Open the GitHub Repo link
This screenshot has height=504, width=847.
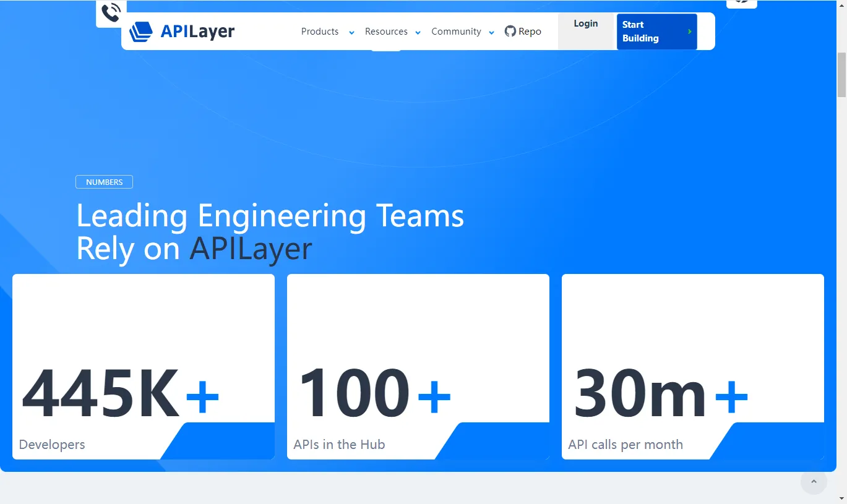(x=523, y=32)
